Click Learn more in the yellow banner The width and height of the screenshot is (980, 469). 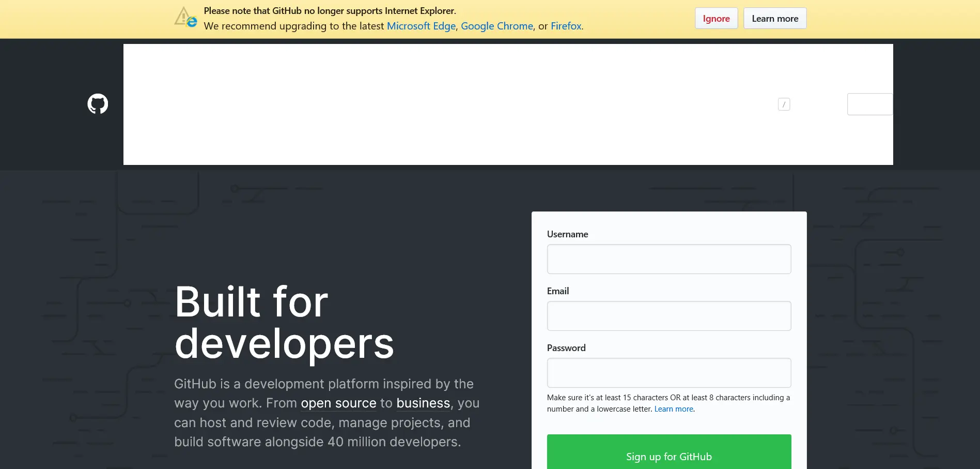(x=774, y=18)
